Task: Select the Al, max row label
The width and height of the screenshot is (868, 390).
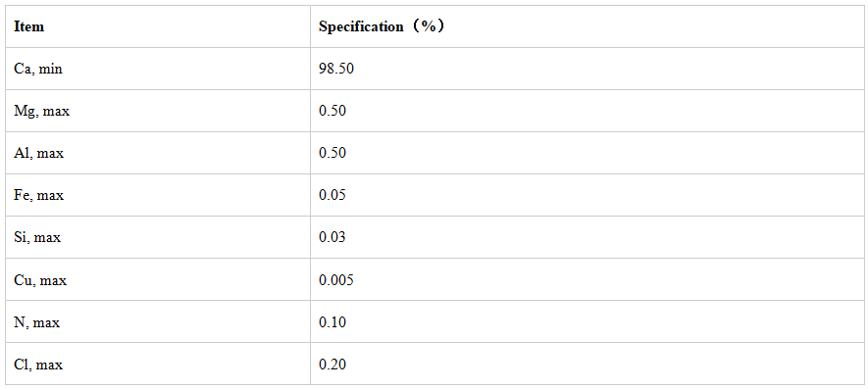Action: [x=39, y=153]
